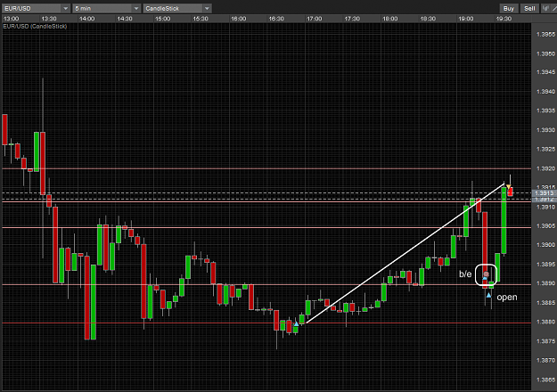
Task: Select the dark red line at 1.3880
Action: click(x=266, y=323)
